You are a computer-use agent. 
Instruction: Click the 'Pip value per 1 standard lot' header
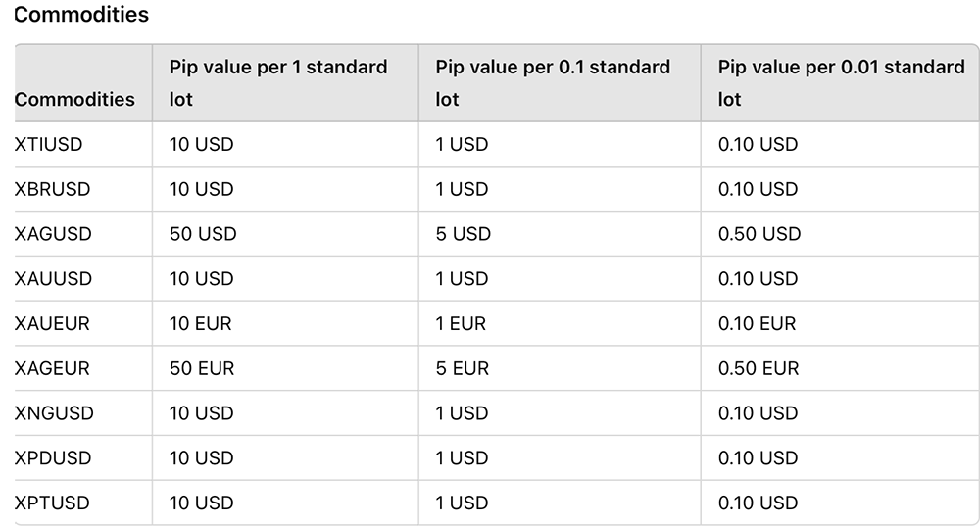(278, 83)
